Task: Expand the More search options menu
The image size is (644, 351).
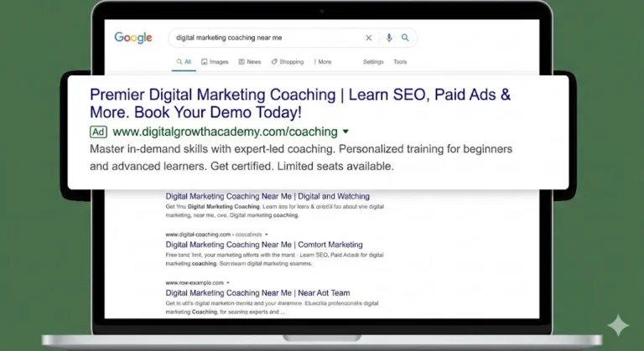Action: pos(322,62)
